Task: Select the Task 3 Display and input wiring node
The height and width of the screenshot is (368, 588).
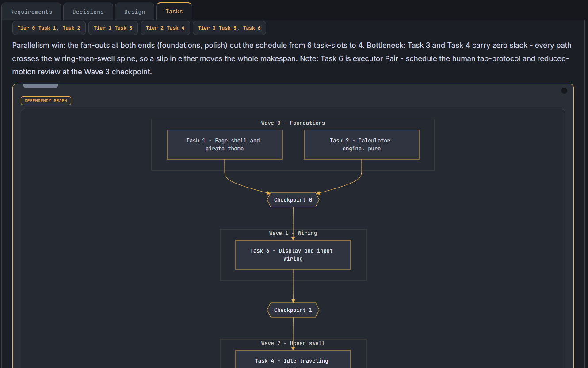Action: (x=293, y=255)
